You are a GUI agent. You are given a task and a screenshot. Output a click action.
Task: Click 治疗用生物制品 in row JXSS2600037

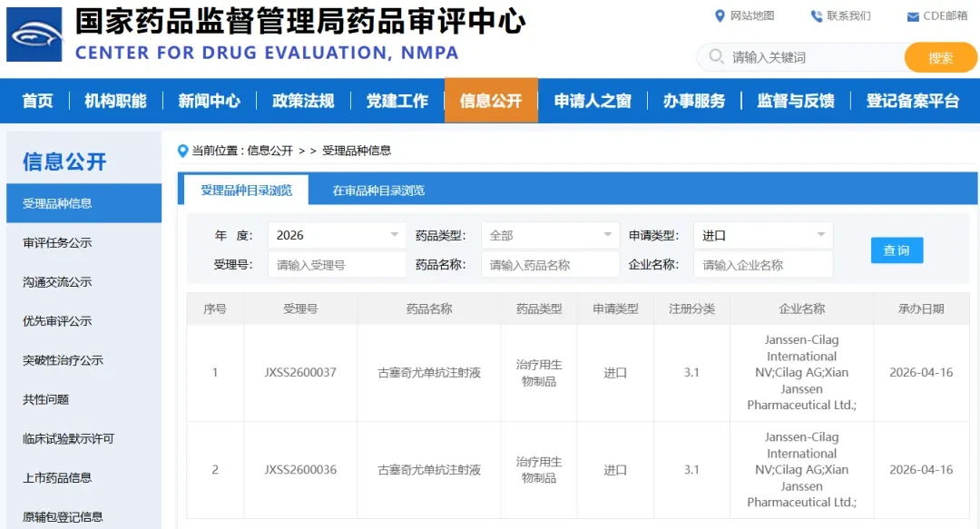[x=539, y=373]
